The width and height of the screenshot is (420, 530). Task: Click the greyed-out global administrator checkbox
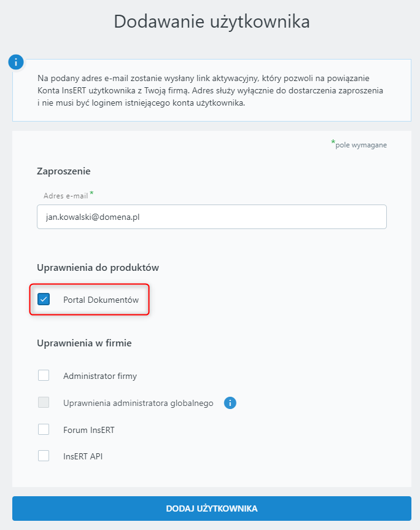pos(44,403)
